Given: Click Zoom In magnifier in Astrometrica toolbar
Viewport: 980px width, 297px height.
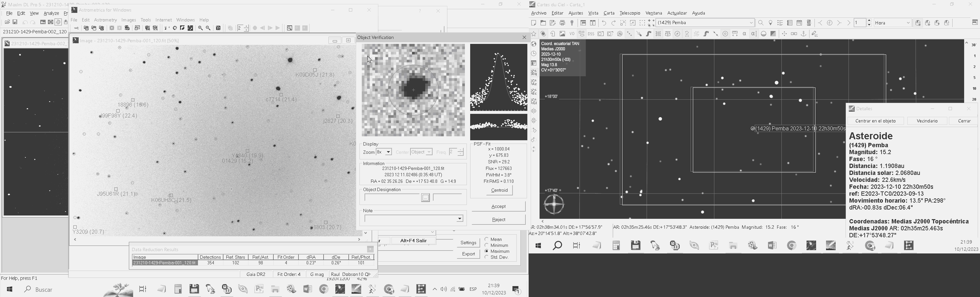Looking at the screenshot, I should 200,28.
